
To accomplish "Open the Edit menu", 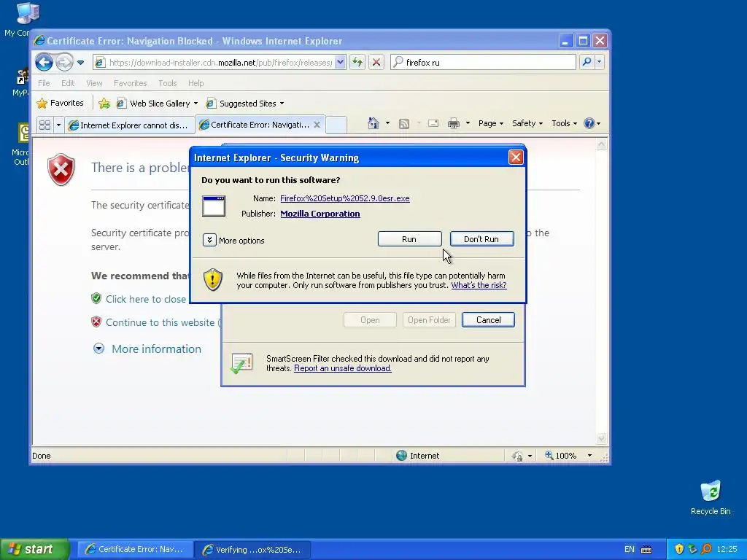I will [x=68, y=83].
